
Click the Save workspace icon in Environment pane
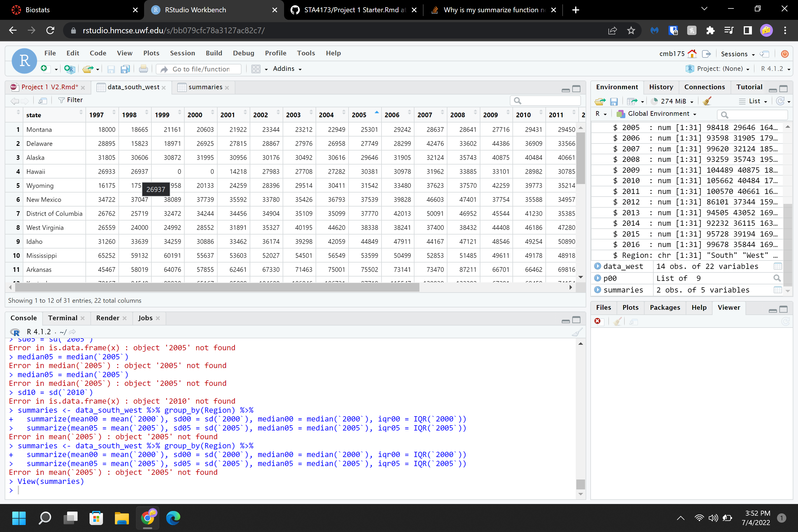coord(614,101)
